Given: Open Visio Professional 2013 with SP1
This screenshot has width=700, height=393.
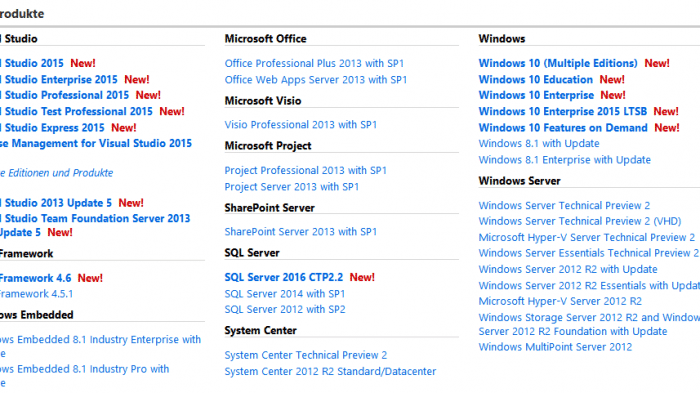Looking at the screenshot, I should pos(301,125).
